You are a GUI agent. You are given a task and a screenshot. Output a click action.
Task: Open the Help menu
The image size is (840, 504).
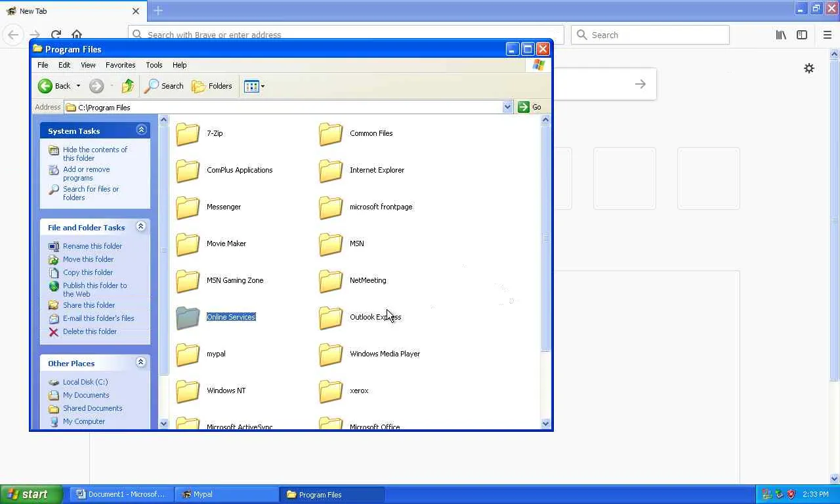(180, 65)
